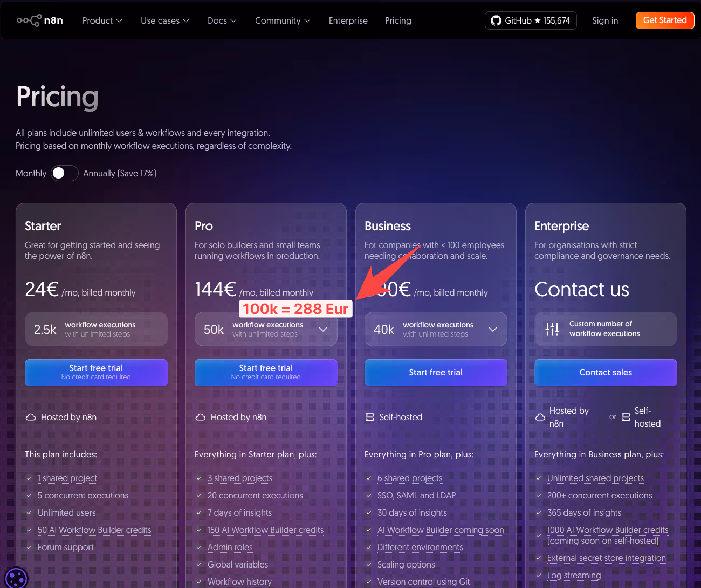Click 30 days of insights link
Viewport: 701px width, 588px height.
click(412, 512)
